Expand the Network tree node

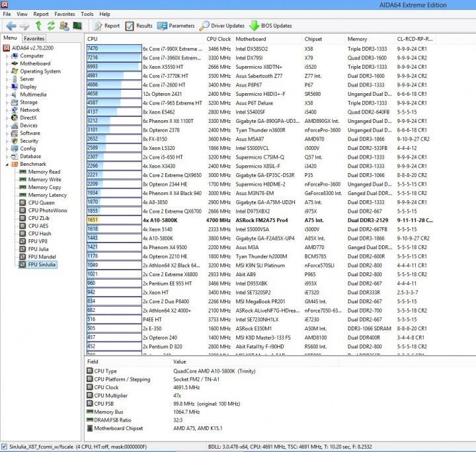click(7, 110)
